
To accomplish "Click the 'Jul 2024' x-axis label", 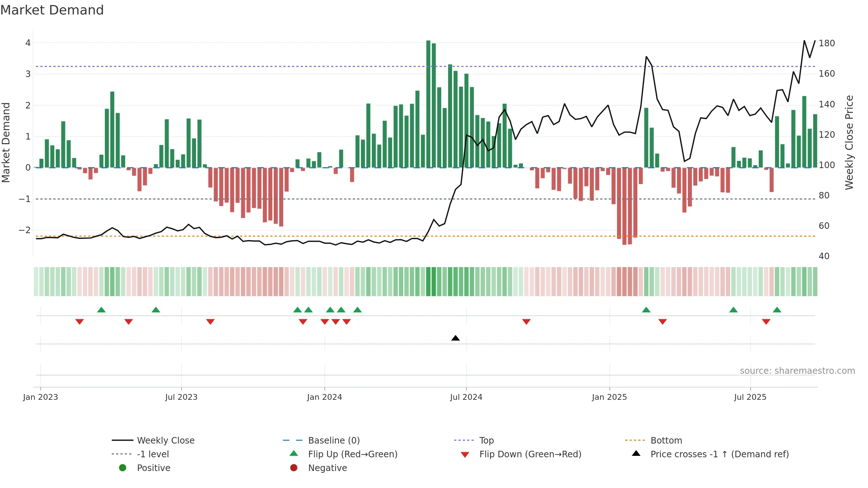I will (466, 397).
